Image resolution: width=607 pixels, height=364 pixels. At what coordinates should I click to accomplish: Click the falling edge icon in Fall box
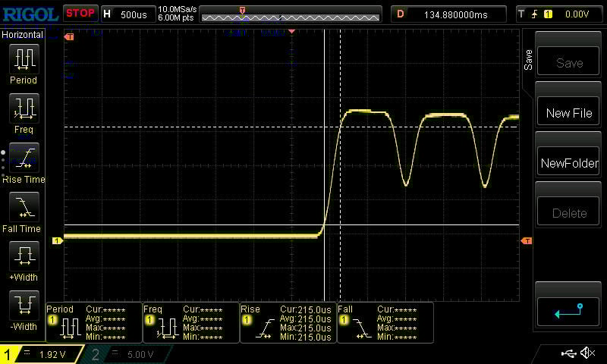tap(363, 329)
